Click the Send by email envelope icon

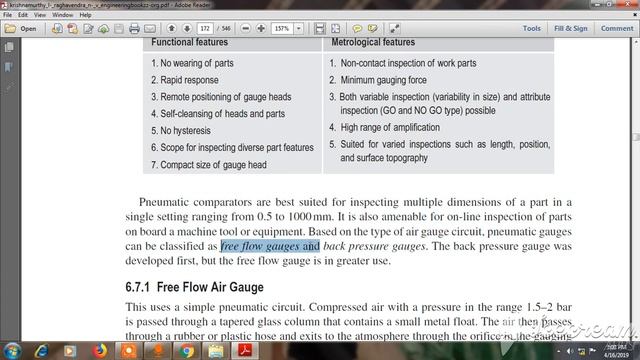tap(150, 29)
